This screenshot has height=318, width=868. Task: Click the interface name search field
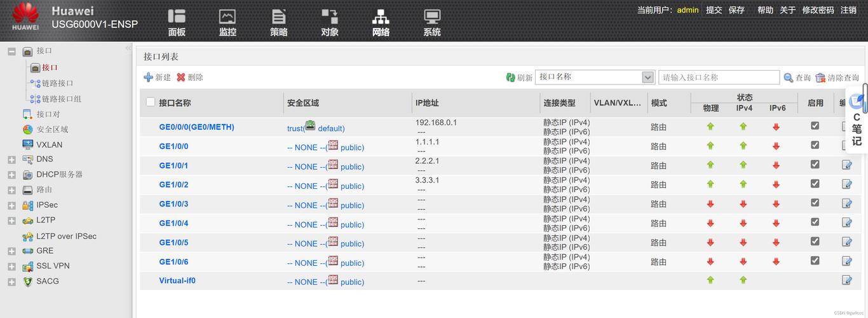click(x=719, y=77)
